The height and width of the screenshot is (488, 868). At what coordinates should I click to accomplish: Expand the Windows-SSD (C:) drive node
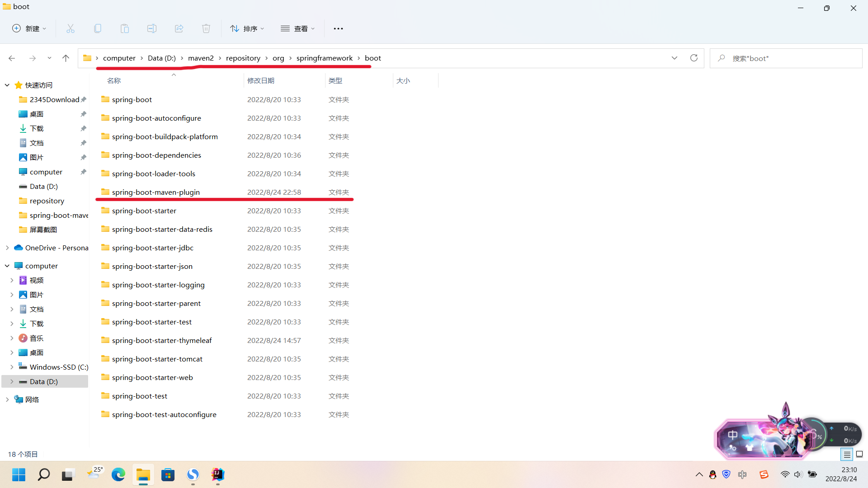(x=12, y=367)
